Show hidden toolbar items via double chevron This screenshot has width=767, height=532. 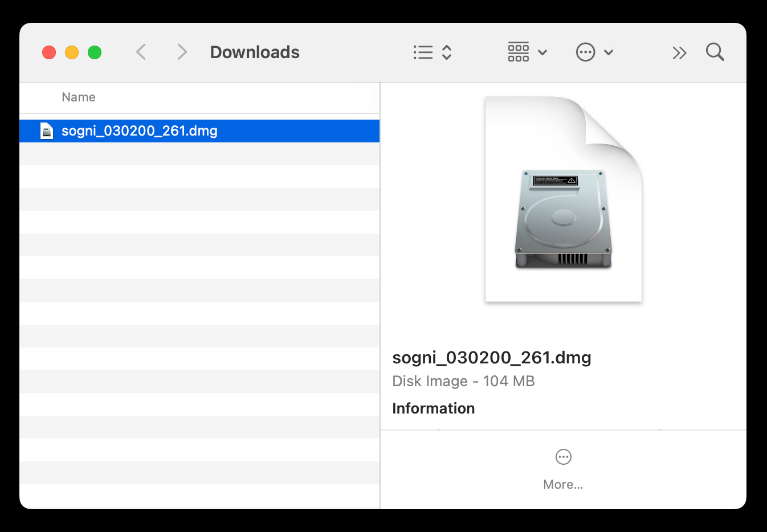point(679,53)
